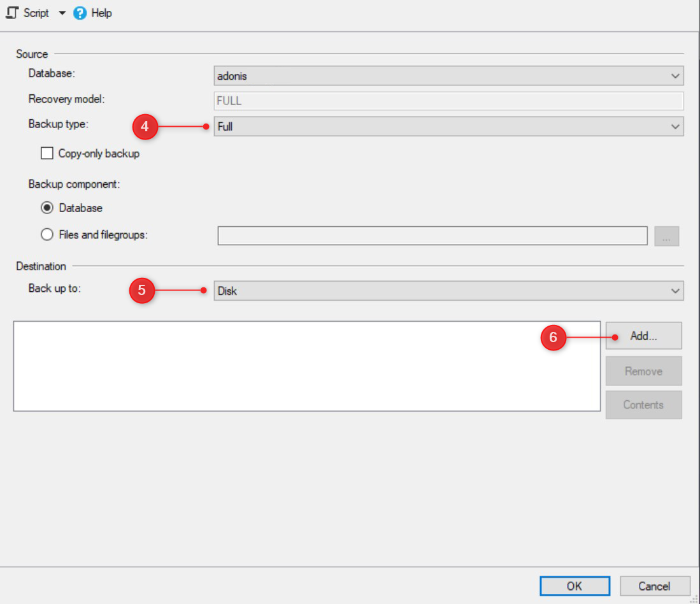Choose the Files and filegroups option

point(47,234)
